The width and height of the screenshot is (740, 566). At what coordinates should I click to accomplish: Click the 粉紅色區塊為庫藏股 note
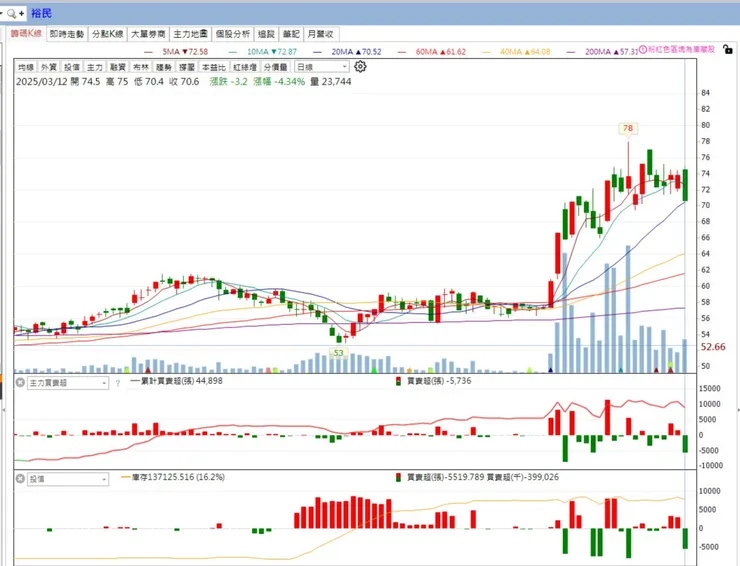click(x=681, y=49)
